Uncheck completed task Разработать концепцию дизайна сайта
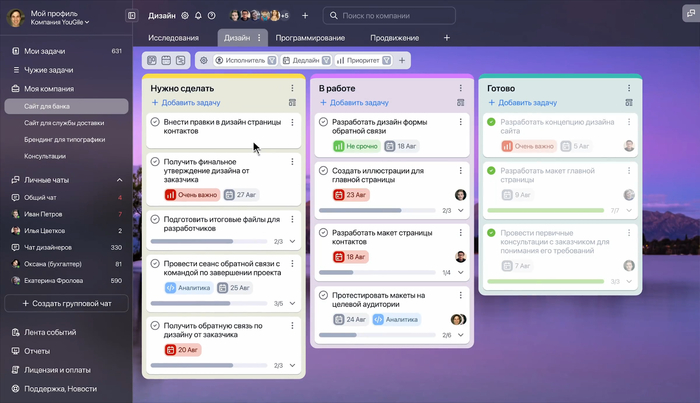 point(491,122)
